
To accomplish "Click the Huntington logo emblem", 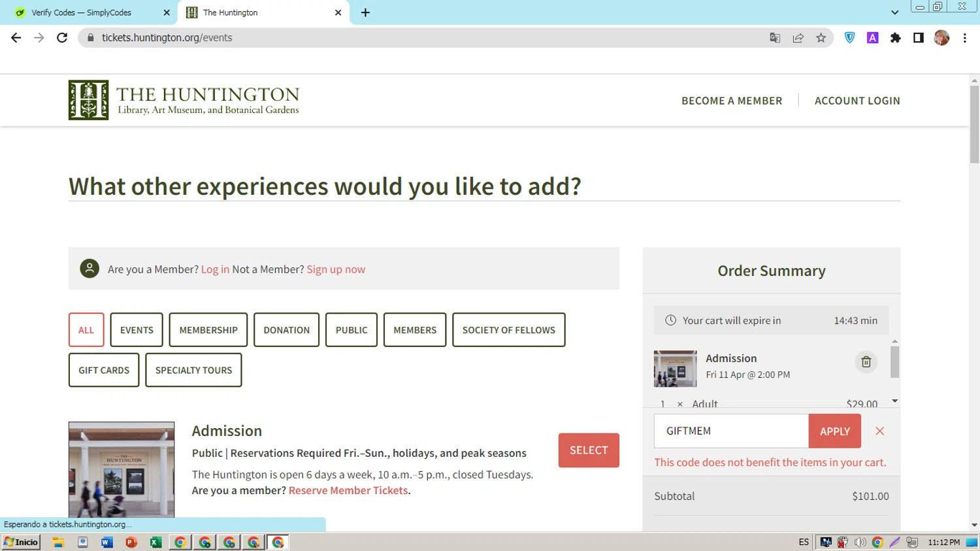I will (88, 100).
